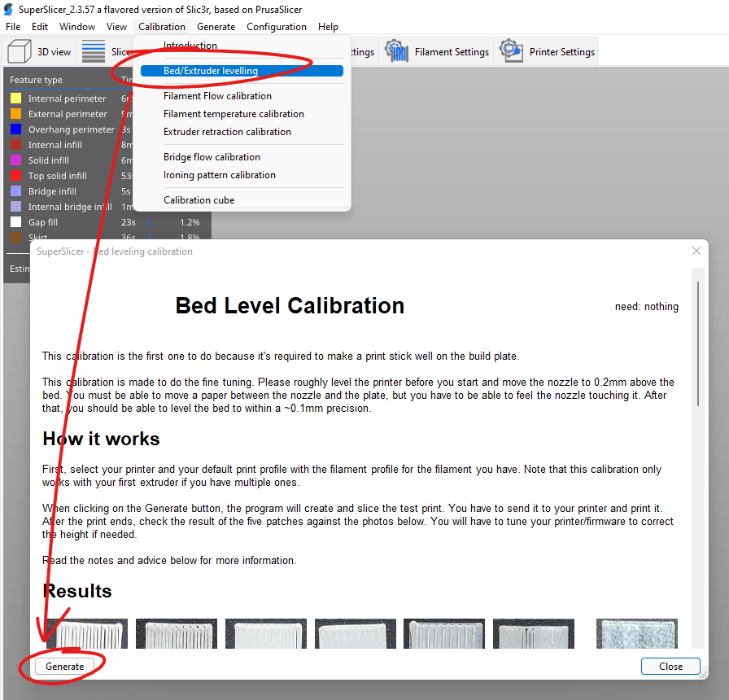The height and width of the screenshot is (700, 729).
Task: Open the Calibration menu
Action: click(x=162, y=27)
